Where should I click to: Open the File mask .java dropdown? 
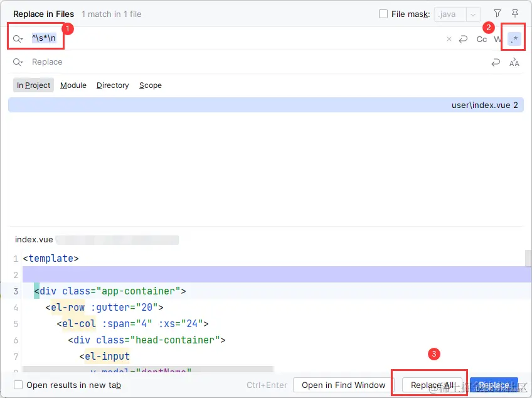click(x=473, y=14)
